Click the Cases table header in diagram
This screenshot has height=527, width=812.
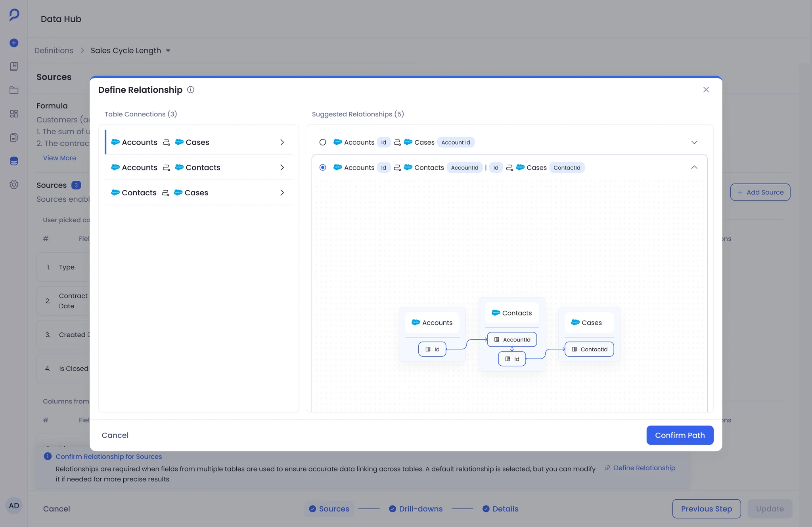(589, 323)
